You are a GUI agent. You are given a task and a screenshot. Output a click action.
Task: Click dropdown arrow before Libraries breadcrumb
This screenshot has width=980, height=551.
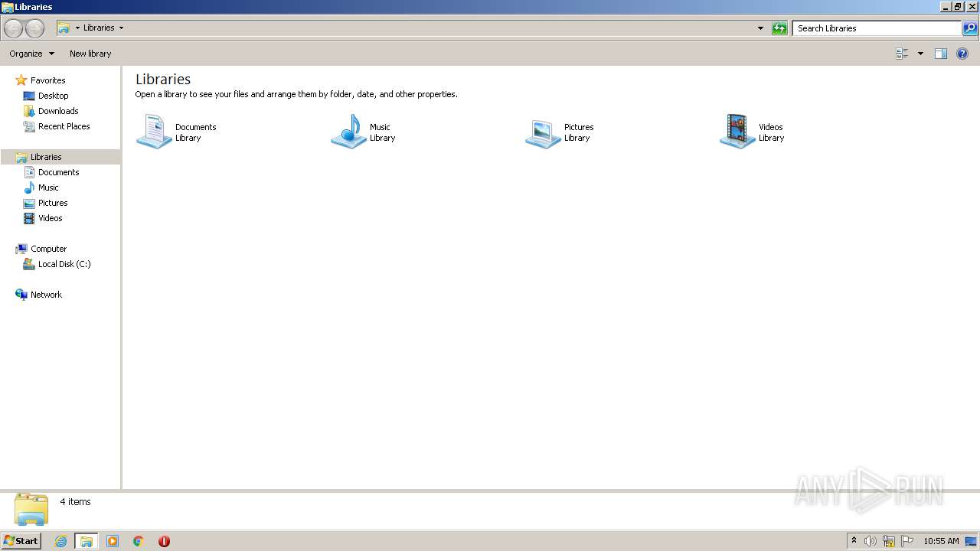[x=77, y=28]
